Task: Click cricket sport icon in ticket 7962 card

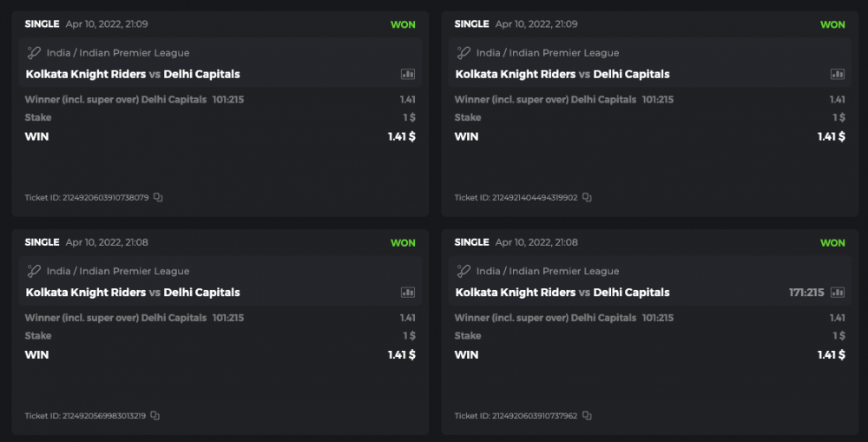Action: (464, 271)
